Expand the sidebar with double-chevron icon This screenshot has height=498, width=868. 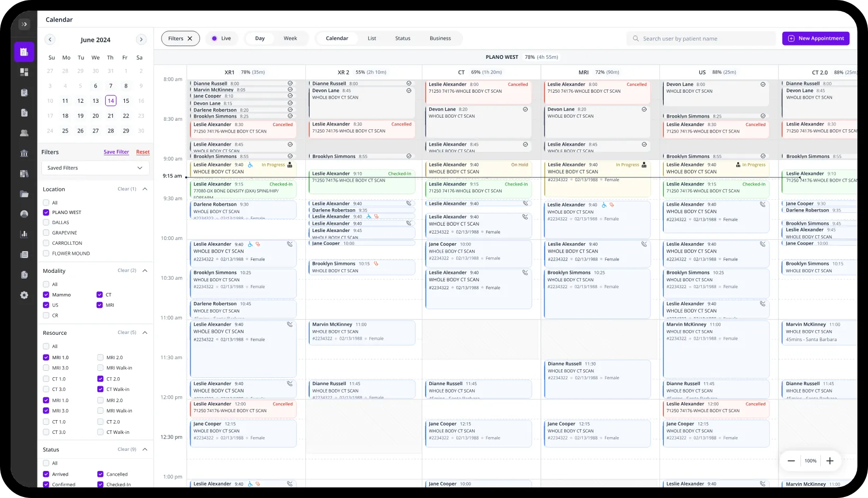tap(24, 24)
